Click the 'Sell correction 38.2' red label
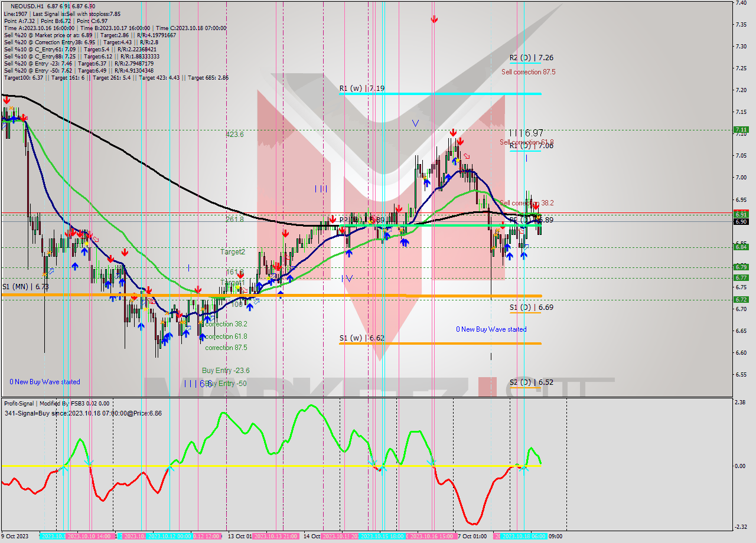This screenshot has height=543, width=756. coord(527,203)
